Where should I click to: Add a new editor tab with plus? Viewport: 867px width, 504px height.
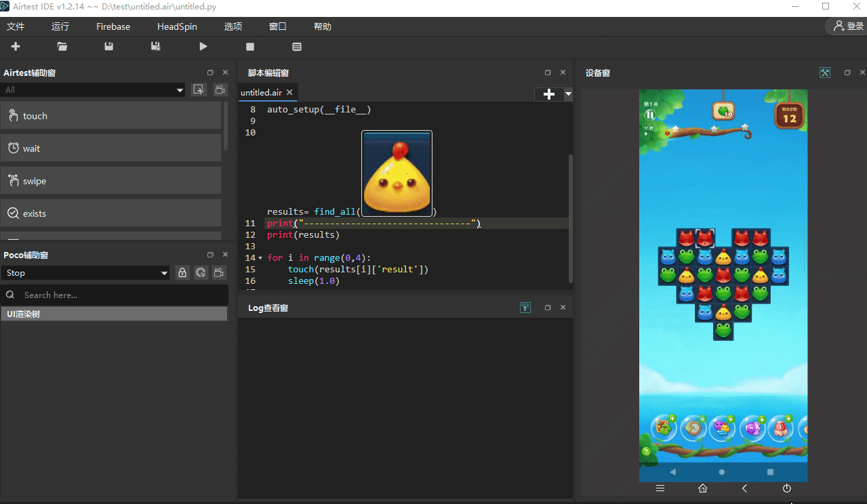pyautogui.click(x=549, y=94)
